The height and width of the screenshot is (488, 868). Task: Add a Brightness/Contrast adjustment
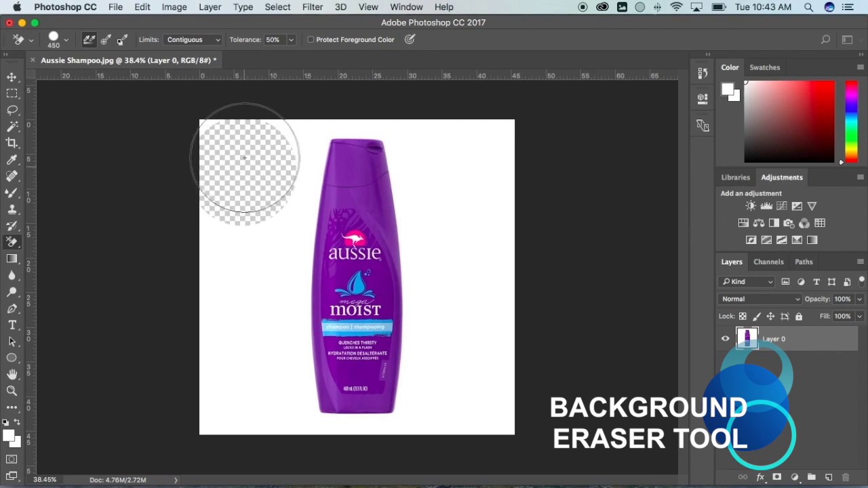(x=751, y=206)
